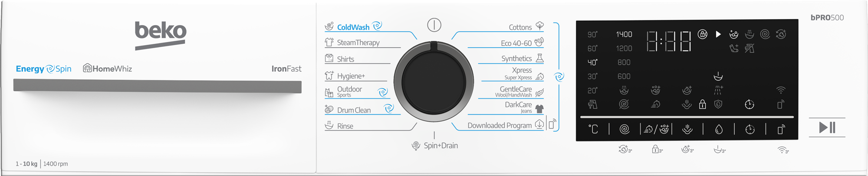
Task: Select the Cottons program
Action: pyautogui.click(x=526, y=26)
